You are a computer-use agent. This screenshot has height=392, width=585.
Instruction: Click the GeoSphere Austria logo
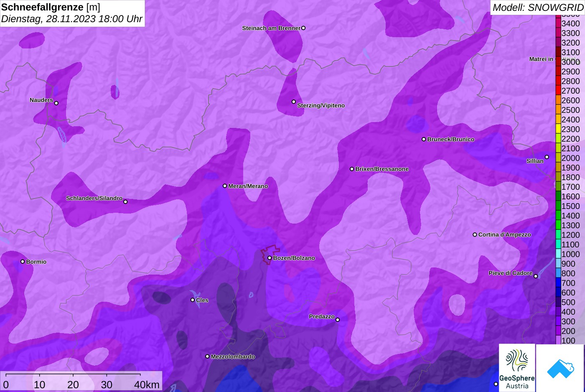tap(517, 368)
